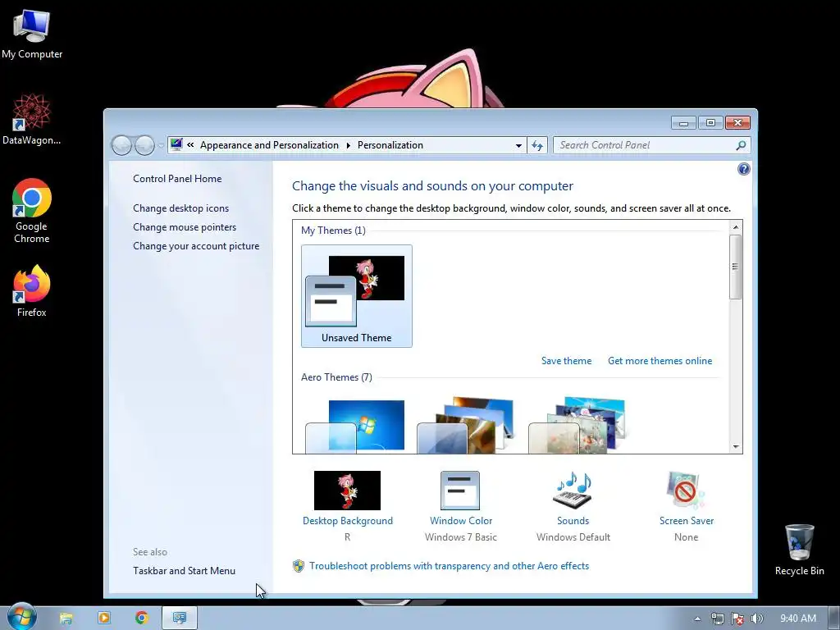The width and height of the screenshot is (840, 630).
Task: Open the address bar history dropdown
Action: [518, 145]
